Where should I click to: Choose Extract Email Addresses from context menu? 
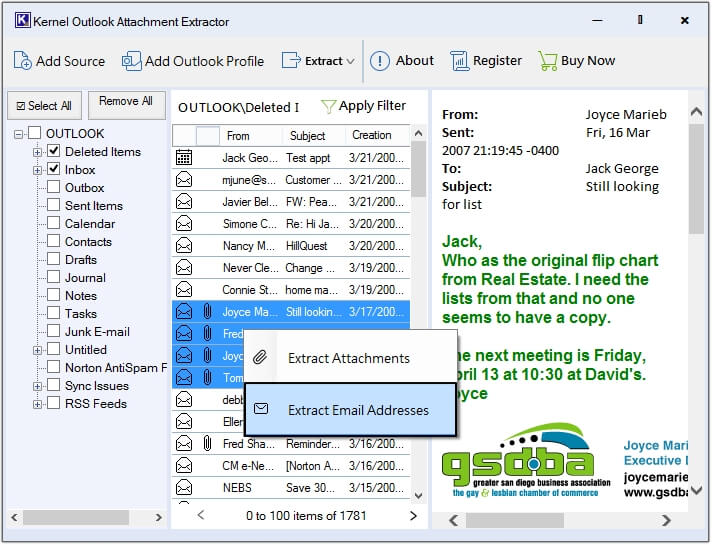point(350,410)
